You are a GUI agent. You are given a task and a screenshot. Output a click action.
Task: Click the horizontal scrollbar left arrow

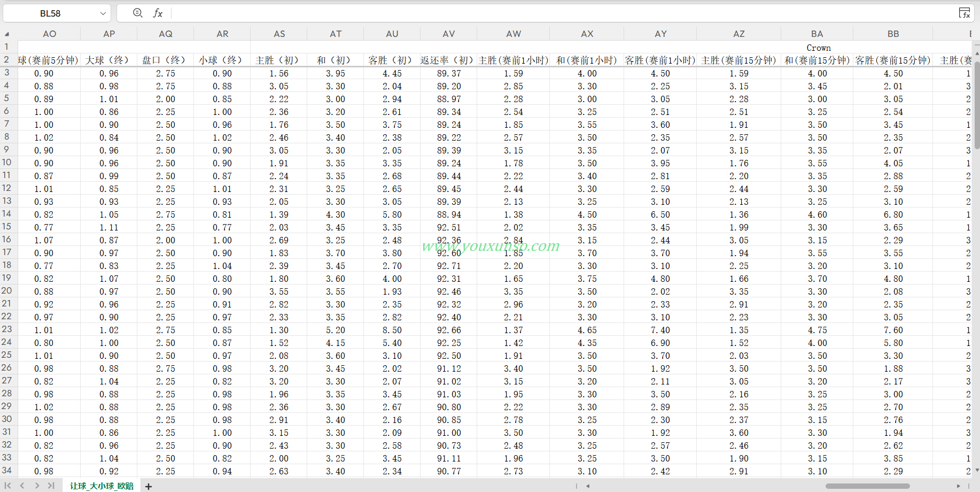(x=588, y=486)
